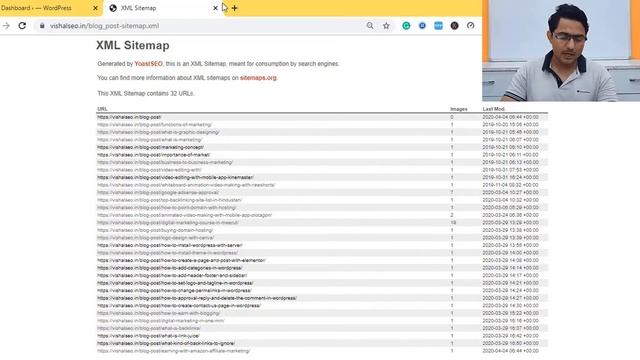This screenshot has width=640, height=360.
Task: Open the what-kind-of-back-links-to-ignore link
Action: click(x=166, y=344)
